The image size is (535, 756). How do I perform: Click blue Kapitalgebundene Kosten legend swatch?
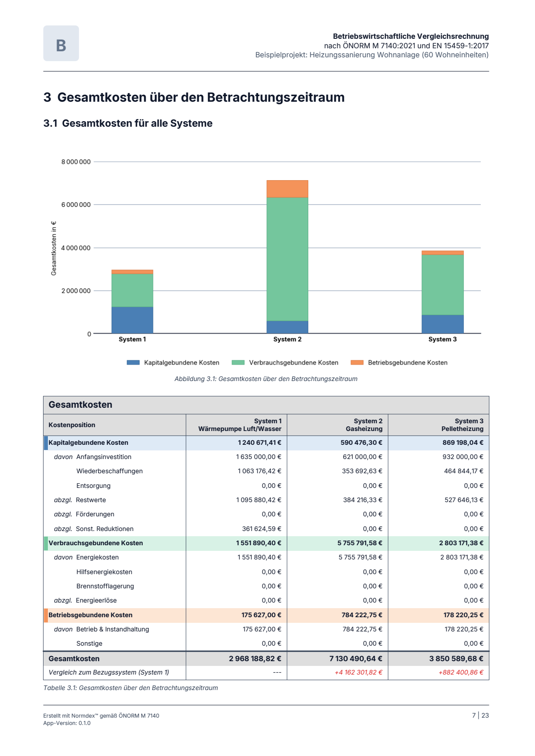pyautogui.click(x=133, y=362)
